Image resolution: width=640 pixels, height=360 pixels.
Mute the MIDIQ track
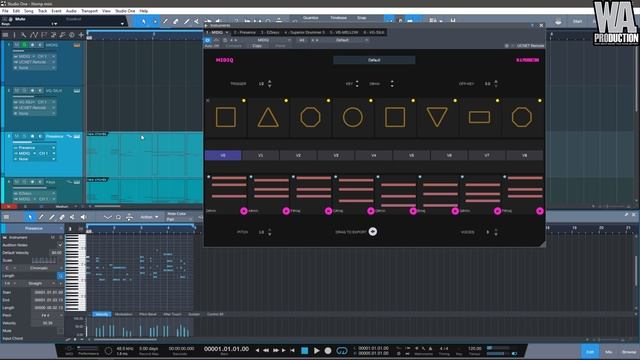click(16, 45)
